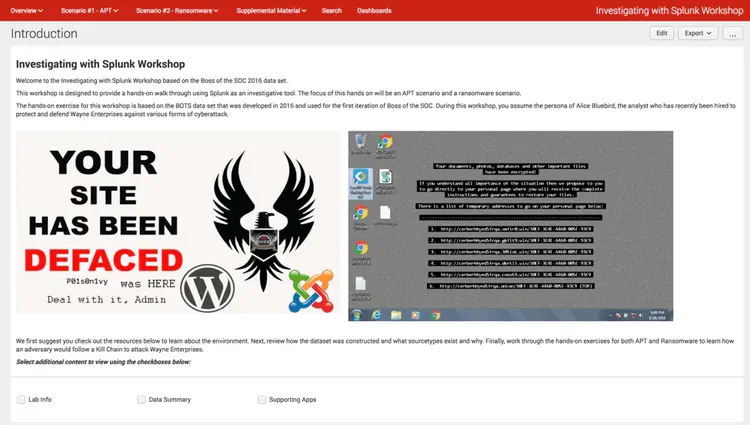Enable the Lab Info checkbox
This screenshot has height=425, width=750.
click(21, 399)
